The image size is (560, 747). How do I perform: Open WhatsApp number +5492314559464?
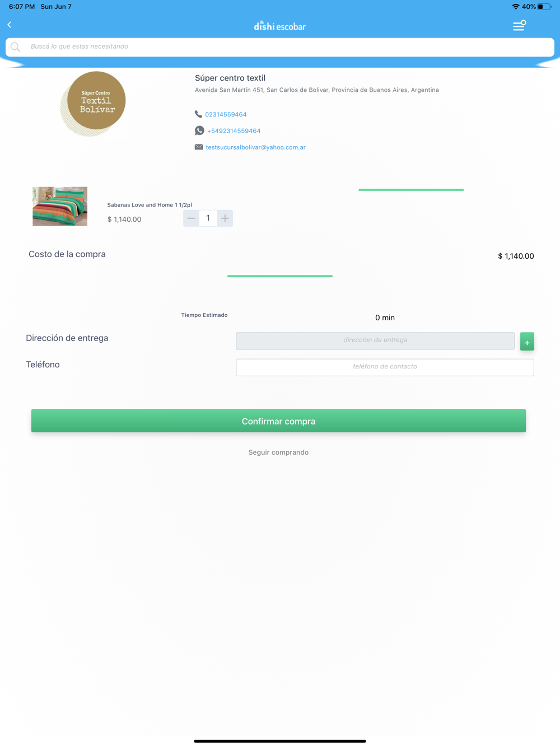coord(234,131)
